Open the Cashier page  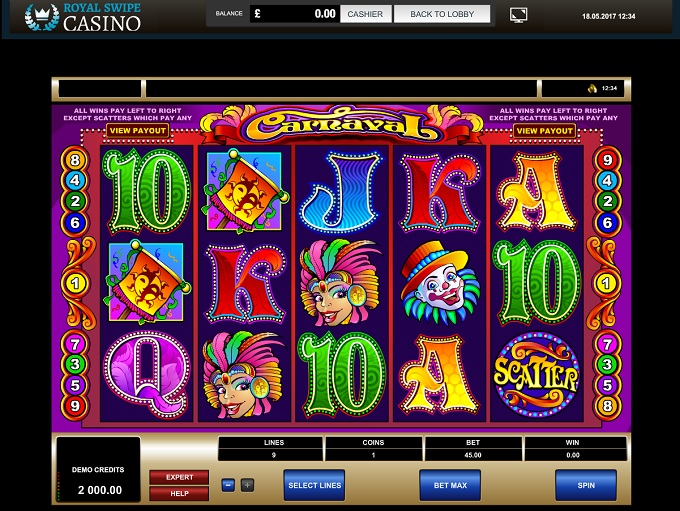tap(366, 14)
